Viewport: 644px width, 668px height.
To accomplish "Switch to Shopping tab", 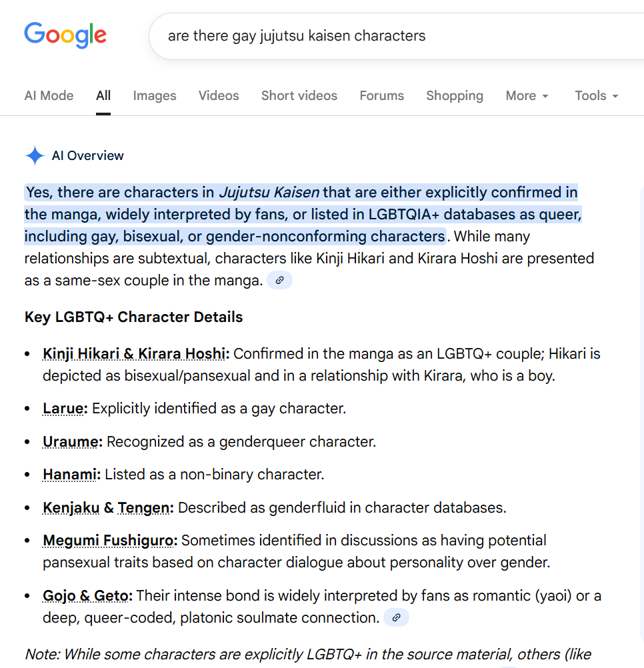I will (455, 95).
